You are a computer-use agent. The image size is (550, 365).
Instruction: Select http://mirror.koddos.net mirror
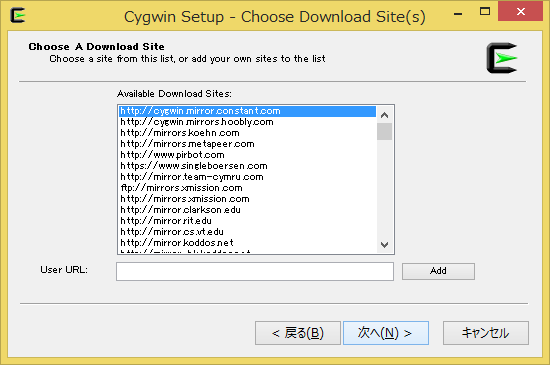[x=247, y=243]
